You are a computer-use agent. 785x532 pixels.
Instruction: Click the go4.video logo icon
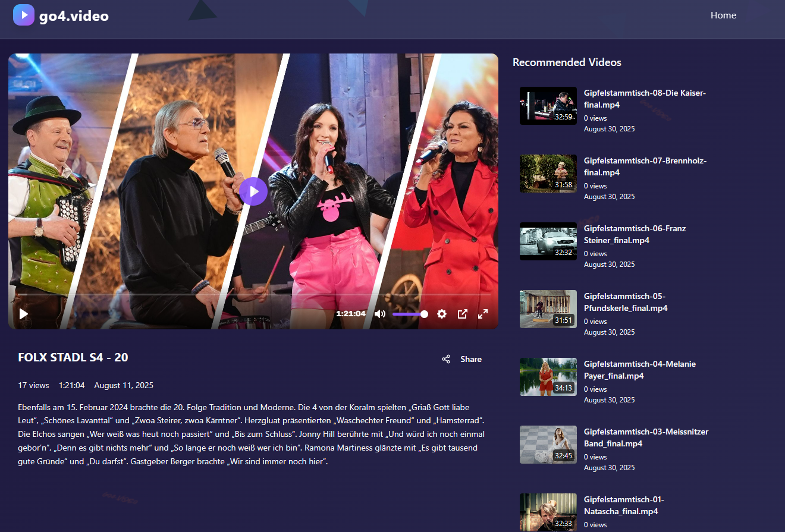click(24, 15)
